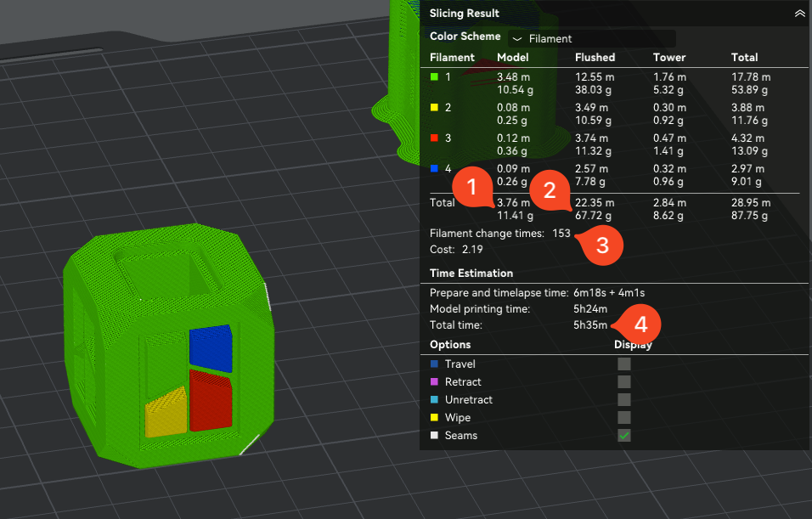The image size is (812, 519).
Task: Toggle the Retract display checkbox
Action: pos(624,382)
